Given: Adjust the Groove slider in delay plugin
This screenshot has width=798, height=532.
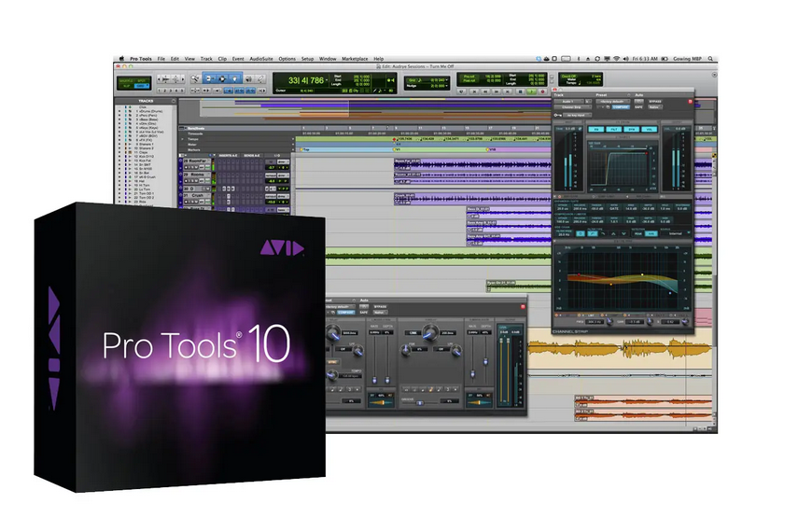Looking at the screenshot, I should (x=420, y=402).
